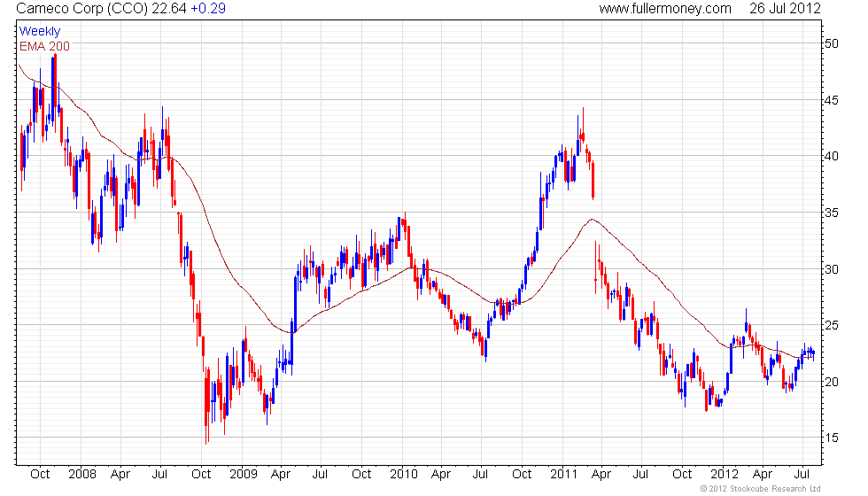The image size is (868, 496).
Task: Click the 20 price axis label
Action: point(832,382)
